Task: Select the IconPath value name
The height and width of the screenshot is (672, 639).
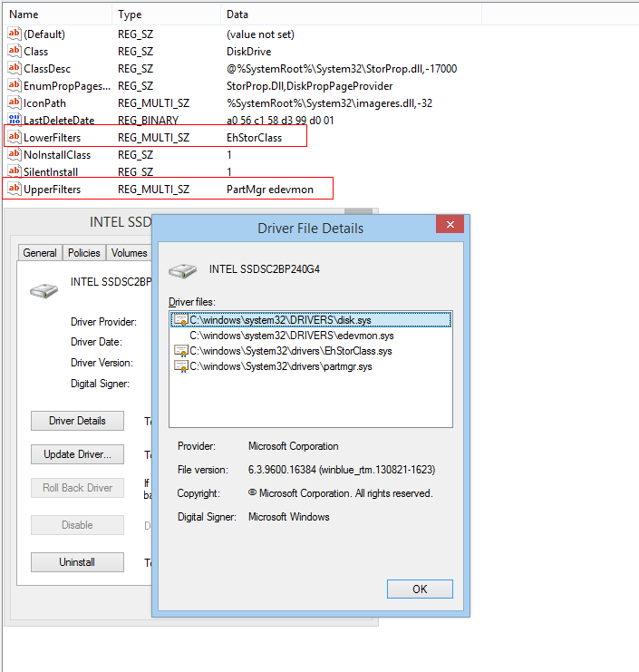Action: pyautogui.click(x=44, y=103)
